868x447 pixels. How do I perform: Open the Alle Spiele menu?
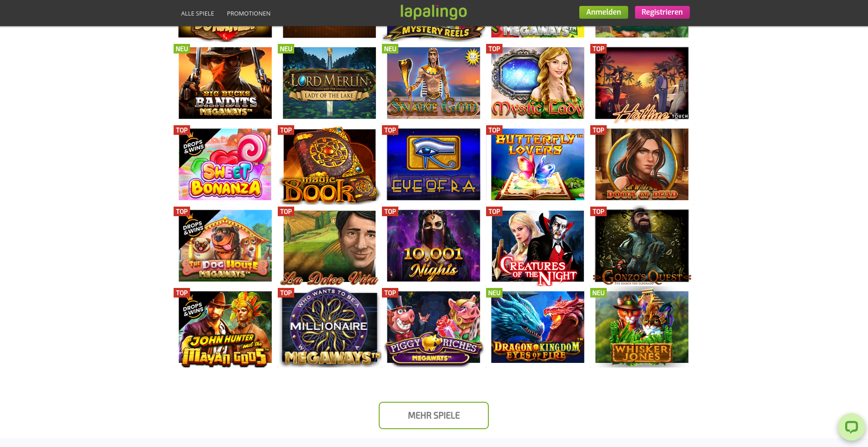(197, 13)
